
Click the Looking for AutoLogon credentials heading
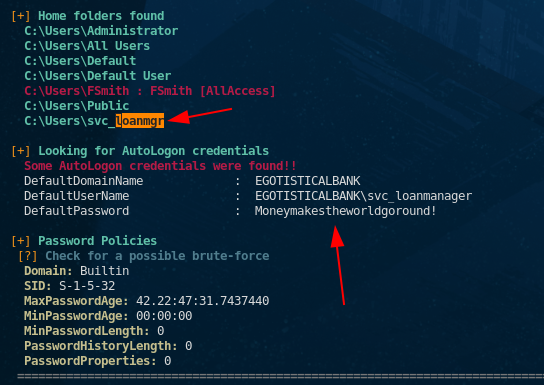coord(153,151)
